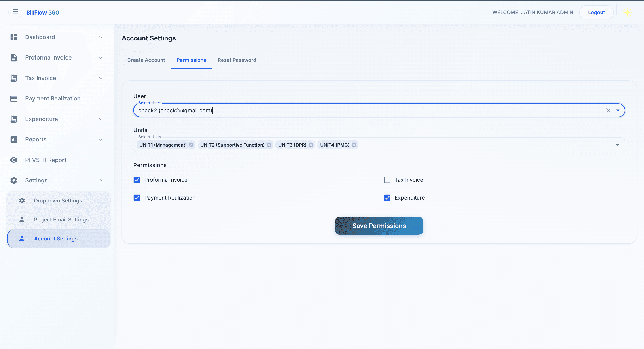644x349 pixels.
Task: Expand the Proforma Invoice menu chevron
Action: (x=100, y=58)
